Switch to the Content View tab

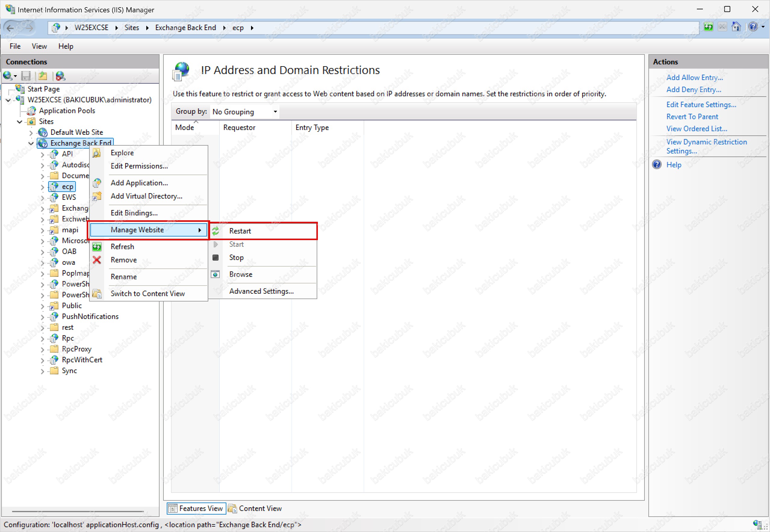tap(255, 508)
